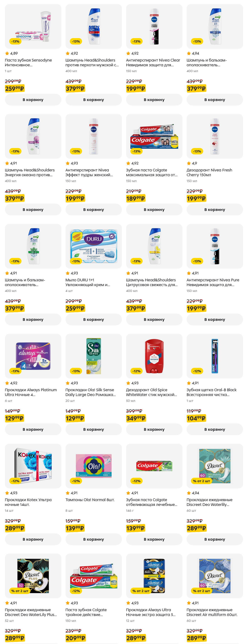
Task: Click the -12% badge on Oral-B Black toothbrush
Action: point(197,371)
